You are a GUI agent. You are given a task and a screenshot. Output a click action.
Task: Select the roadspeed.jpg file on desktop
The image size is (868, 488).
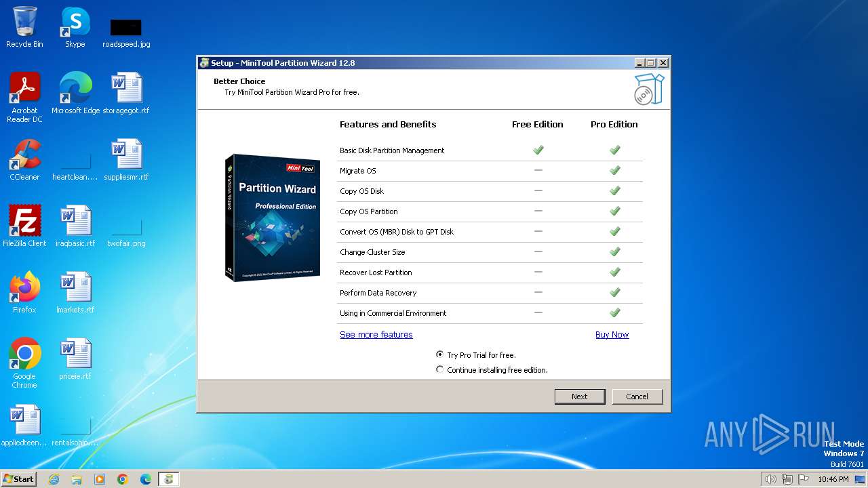[126, 33]
